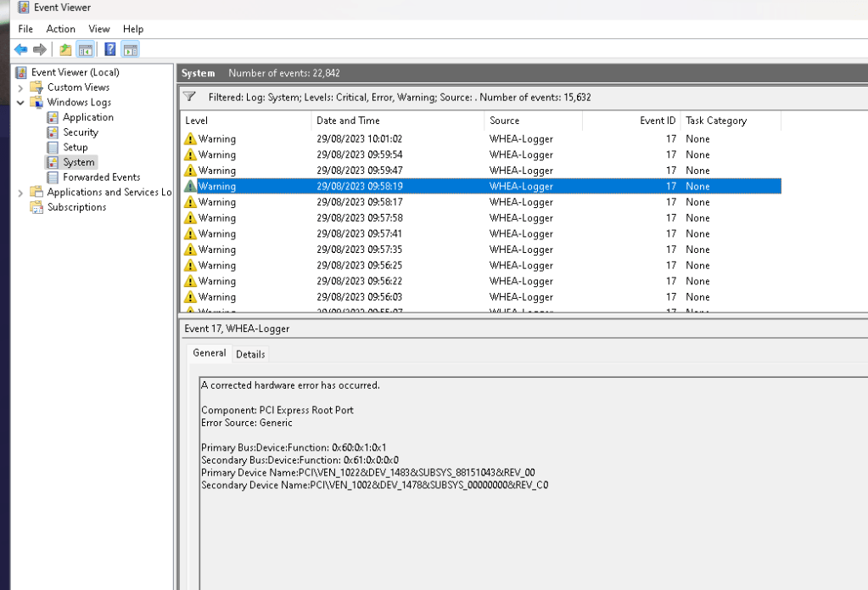868x590 pixels.
Task: Click the 'Number of events: 22,842' header
Action: pos(284,73)
